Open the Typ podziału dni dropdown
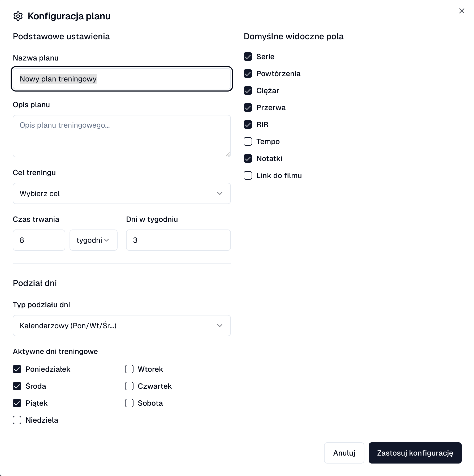The image size is (474, 476). (122, 326)
